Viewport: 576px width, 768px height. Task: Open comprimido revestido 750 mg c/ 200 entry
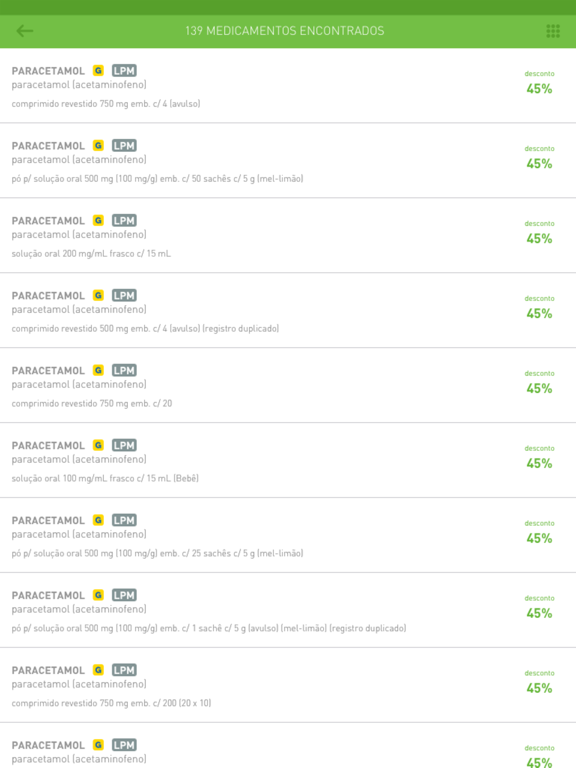pyautogui.click(x=288, y=685)
